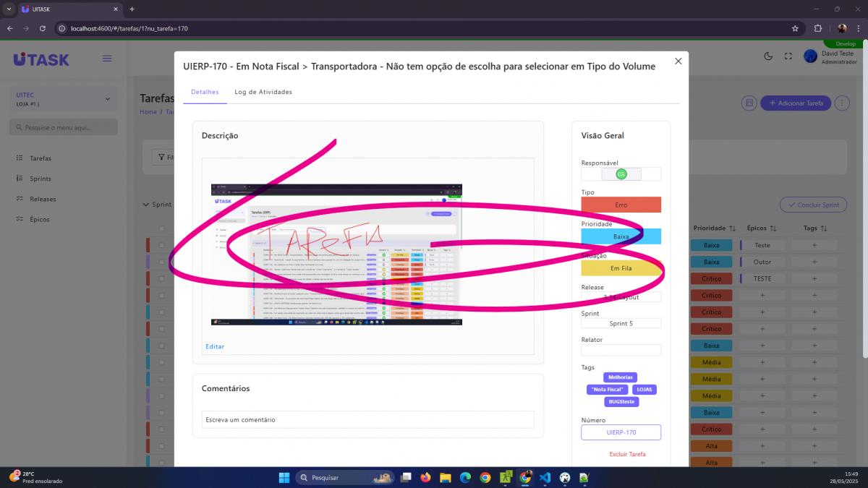Open the Situação dropdown showing Em Fila
868x488 pixels.
pos(621,268)
